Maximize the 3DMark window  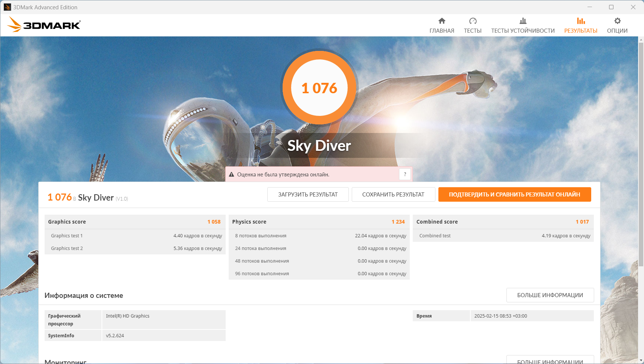[611, 7]
